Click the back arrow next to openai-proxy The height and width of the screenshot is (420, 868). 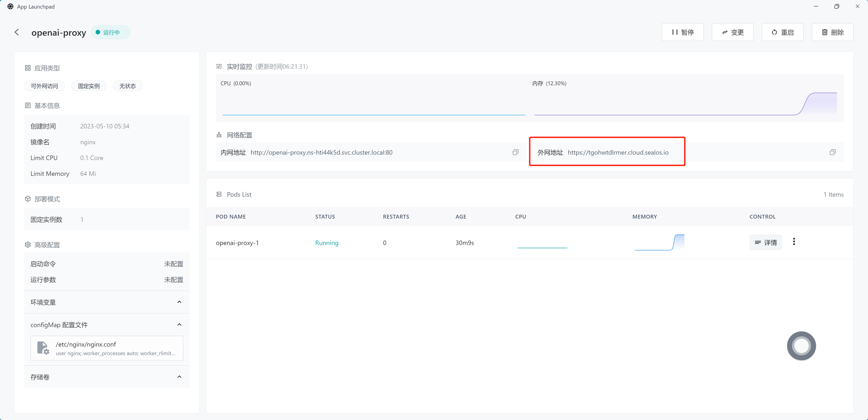(17, 32)
